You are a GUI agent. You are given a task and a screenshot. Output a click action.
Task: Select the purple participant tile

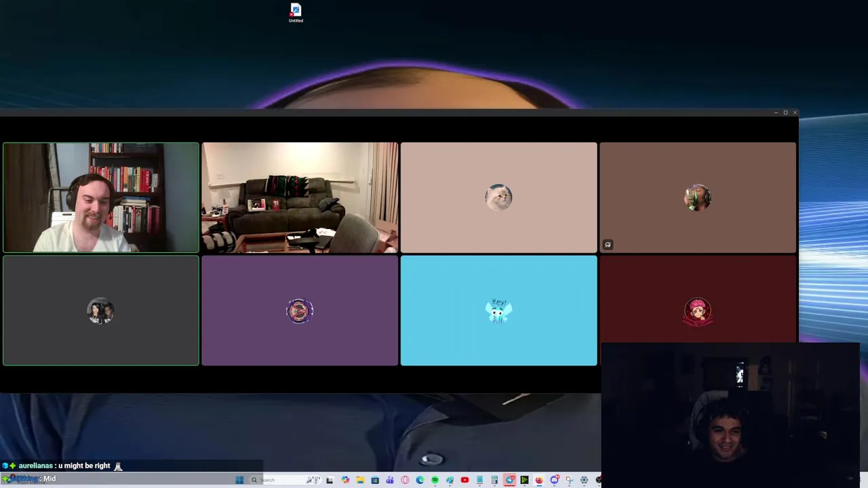coord(300,310)
